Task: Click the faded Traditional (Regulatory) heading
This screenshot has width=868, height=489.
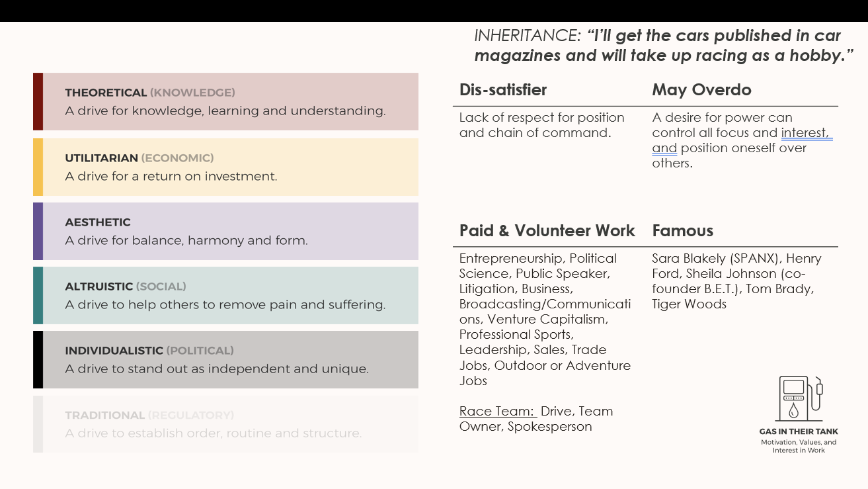Action: tap(149, 416)
